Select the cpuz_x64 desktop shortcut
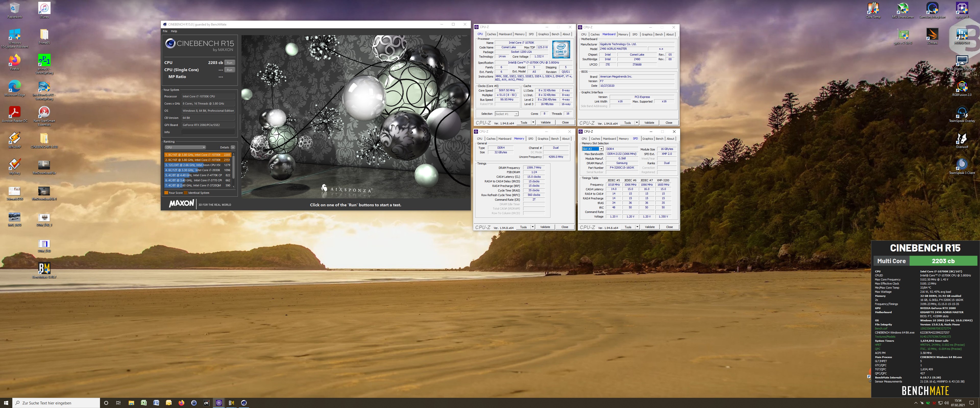The width and height of the screenshot is (980, 408). tap(962, 10)
